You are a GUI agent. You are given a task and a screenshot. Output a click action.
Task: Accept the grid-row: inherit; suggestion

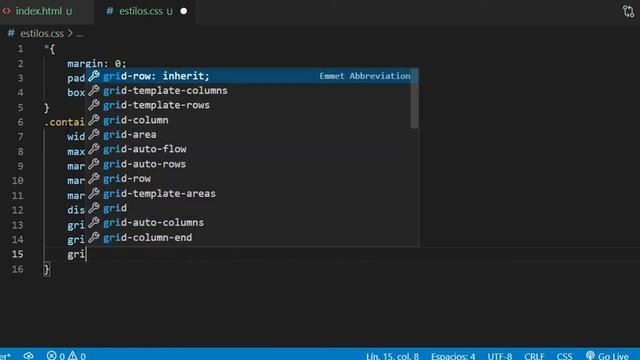251,76
